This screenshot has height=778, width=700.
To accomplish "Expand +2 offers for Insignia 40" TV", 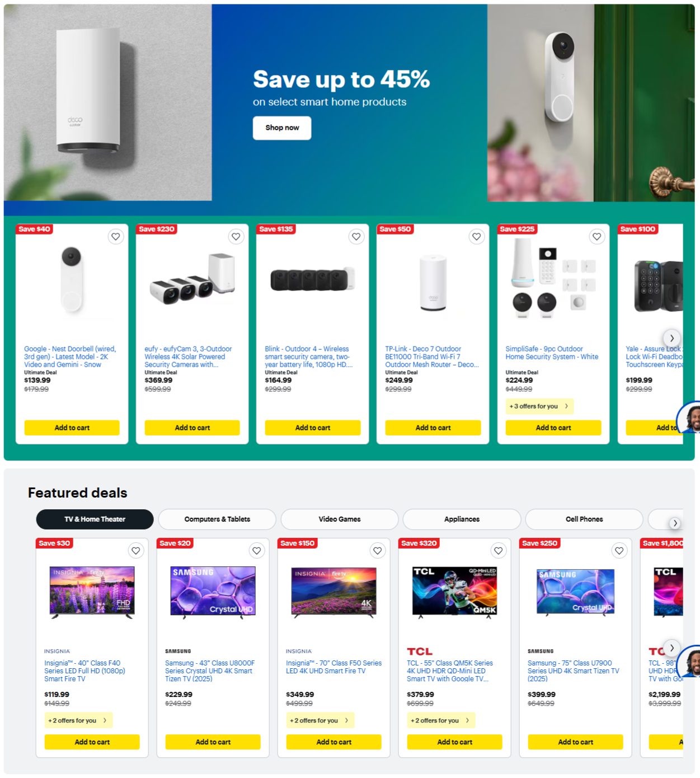I will coord(78,720).
